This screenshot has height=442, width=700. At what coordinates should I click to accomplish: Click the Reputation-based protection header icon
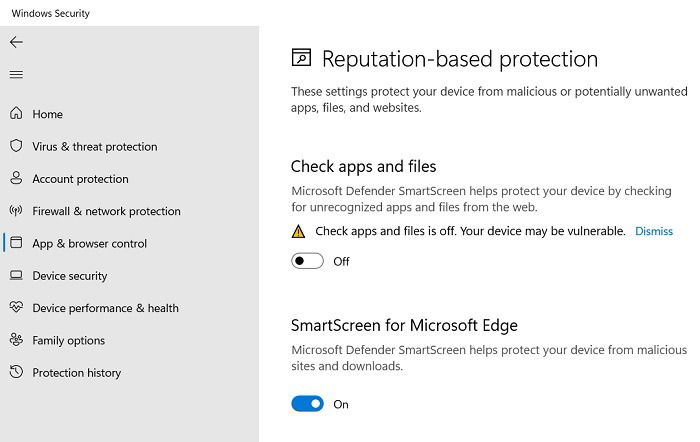tap(301, 58)
